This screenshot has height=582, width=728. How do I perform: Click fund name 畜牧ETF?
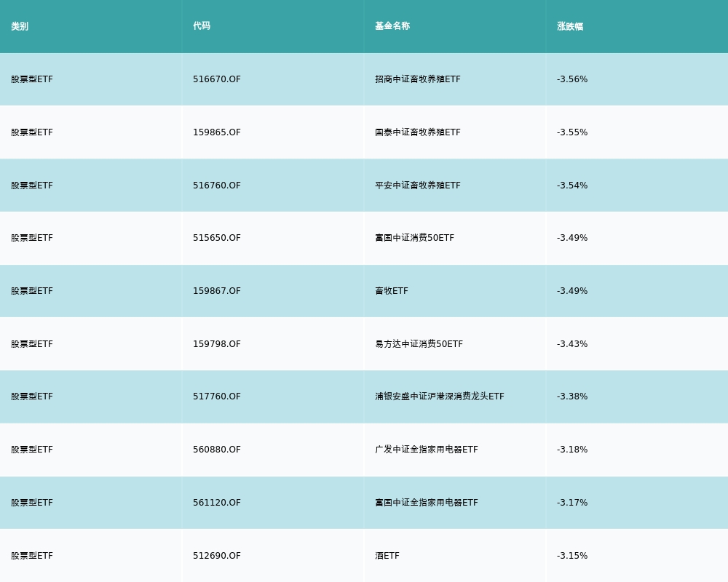(x=392, y=291)
